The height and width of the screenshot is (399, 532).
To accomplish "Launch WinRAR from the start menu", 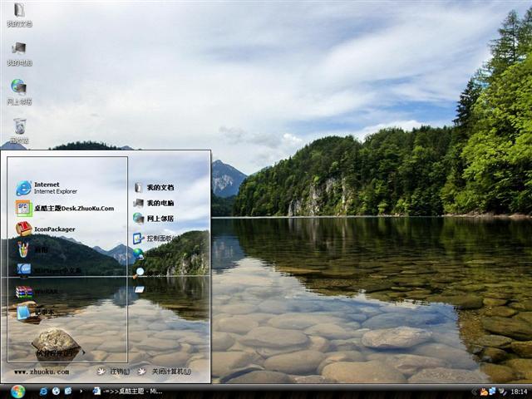I will click(x=37, y=292).
